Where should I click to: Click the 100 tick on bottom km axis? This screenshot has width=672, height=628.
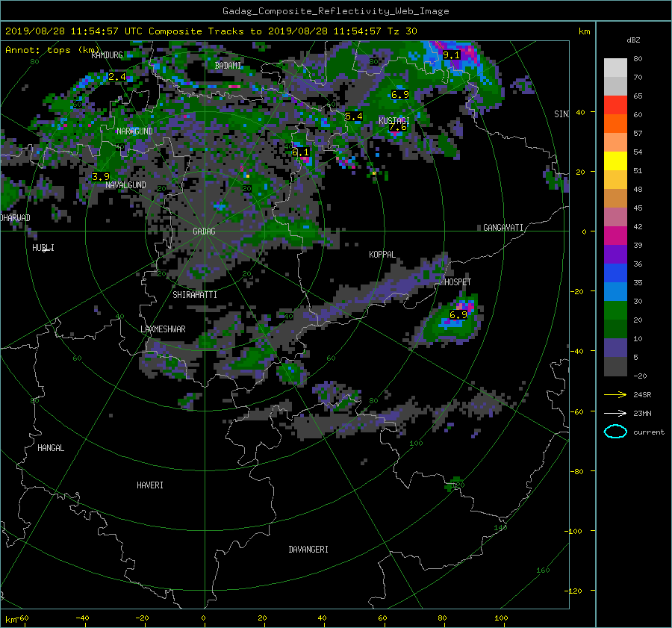pyautogui.click(x=501, y=618)
